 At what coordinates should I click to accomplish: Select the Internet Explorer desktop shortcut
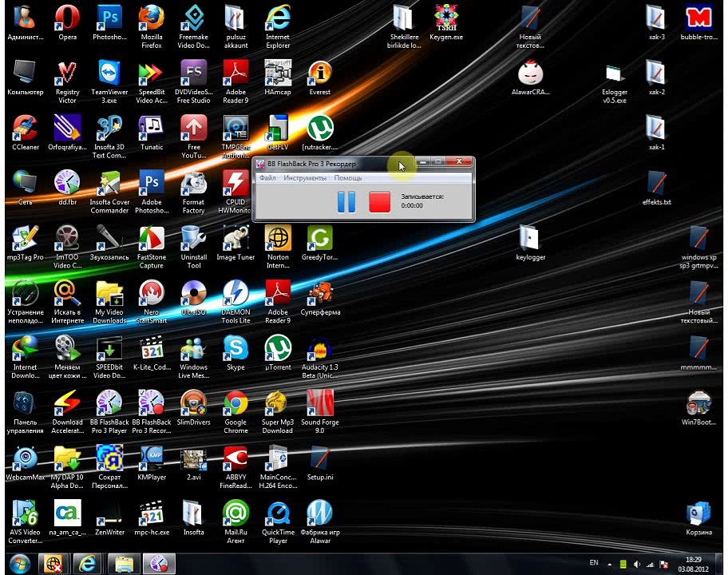(278, 26)
